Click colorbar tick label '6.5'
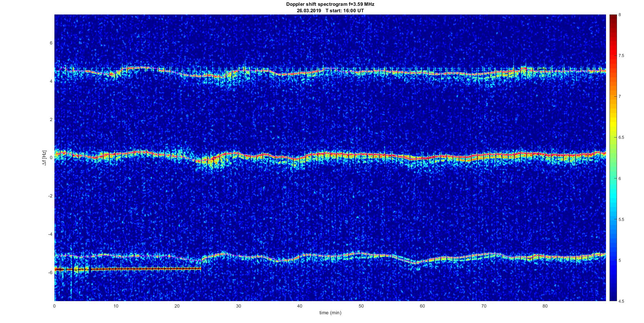 [621, 138]
